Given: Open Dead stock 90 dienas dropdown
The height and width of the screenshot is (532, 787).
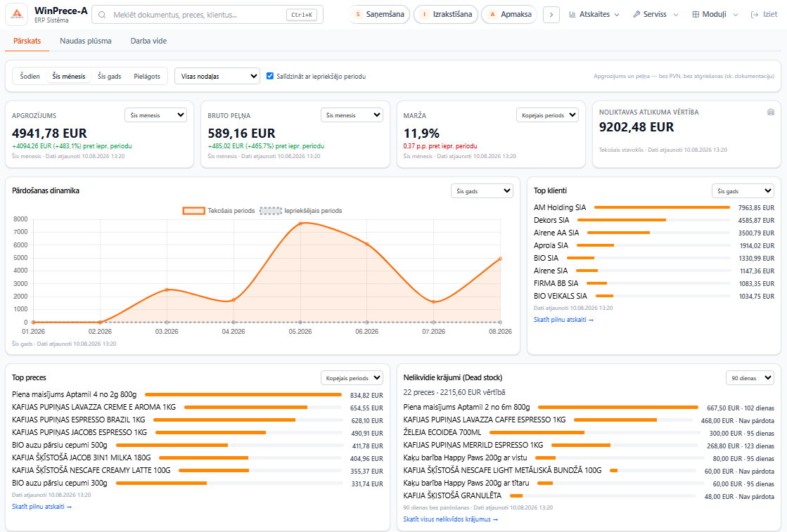Looking at the screenshot, I should click(x=750, y=377).
